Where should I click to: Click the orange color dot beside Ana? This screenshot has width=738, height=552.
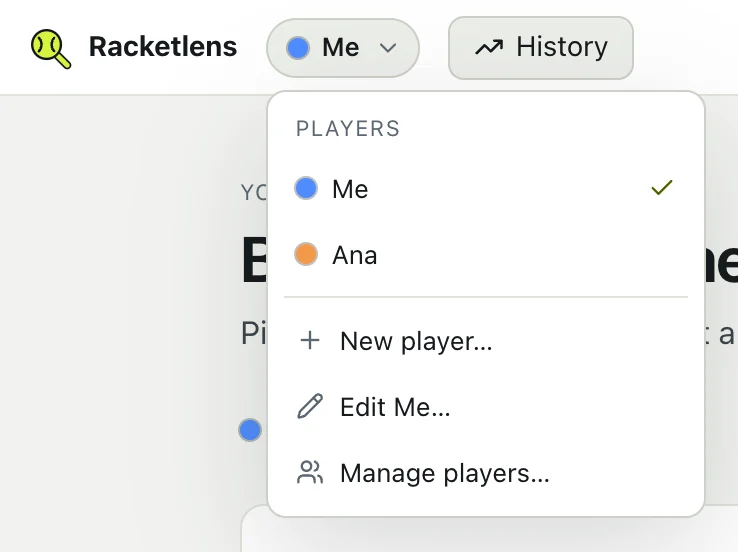click(x=306, y=255)
